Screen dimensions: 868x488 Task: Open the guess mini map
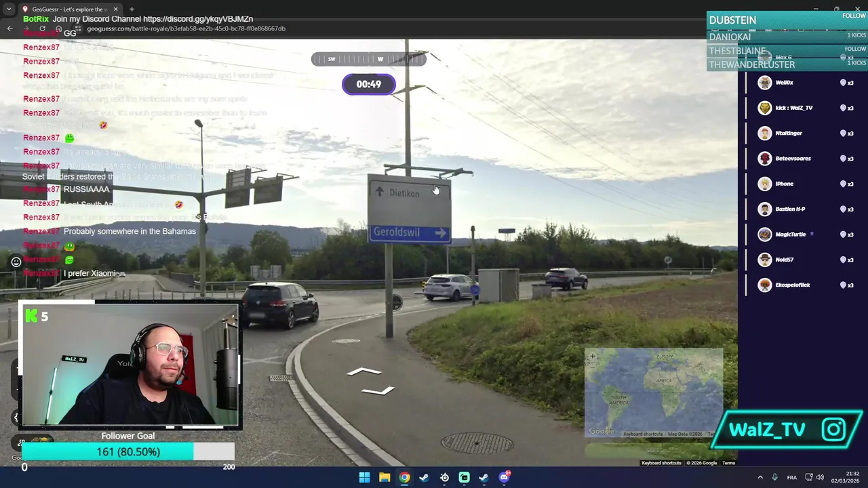(x=654, y=392)
